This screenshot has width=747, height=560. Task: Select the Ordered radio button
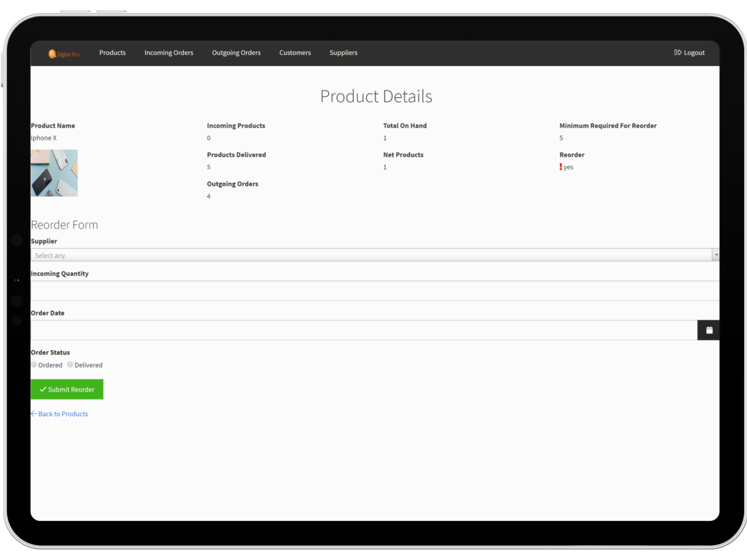[34, 364]
